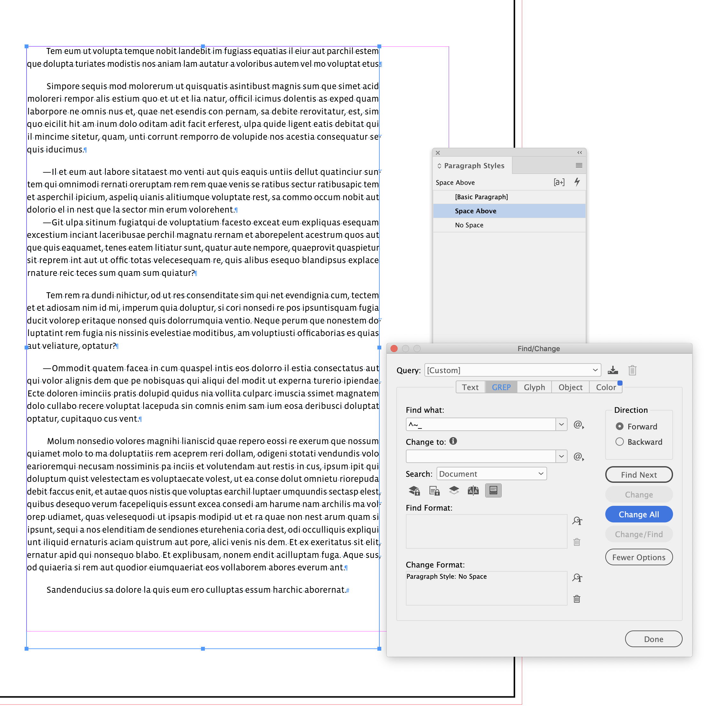Open the Paragraph Styles panel menu

[579, 165]
